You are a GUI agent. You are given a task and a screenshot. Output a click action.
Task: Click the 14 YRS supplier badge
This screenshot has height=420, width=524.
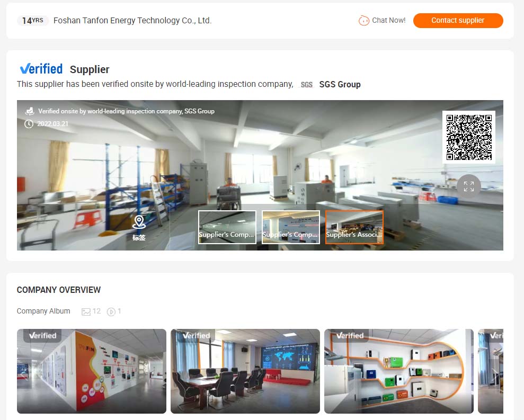click(x=33, y=21)
